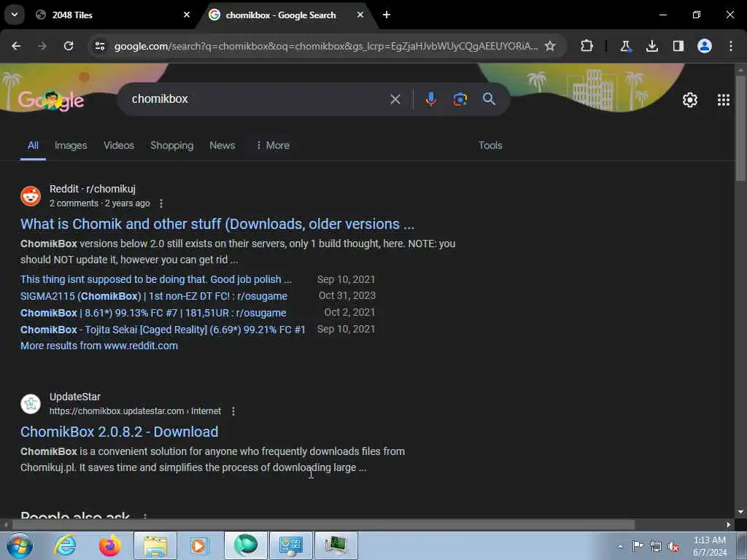This screenshot has height=560, width=747.
Task: Open 'What is Chomik and other stuff' result
Action: [217, 224]
